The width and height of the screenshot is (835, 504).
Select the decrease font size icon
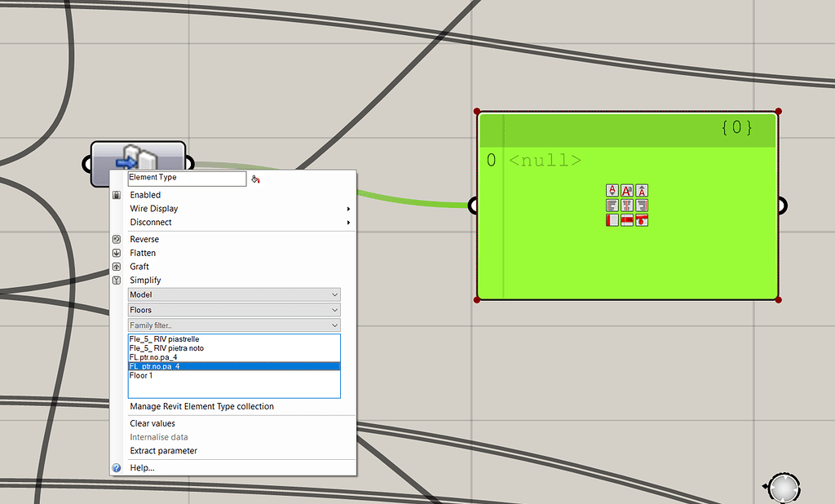612,190
